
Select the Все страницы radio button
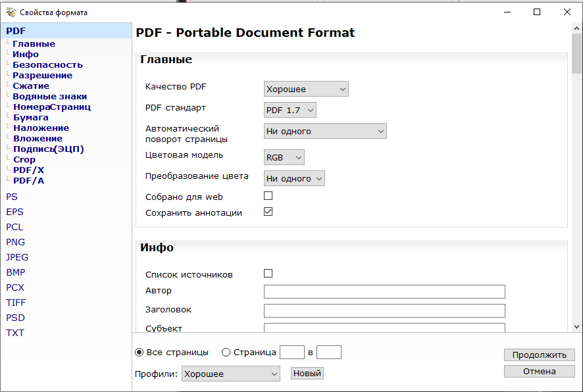[x=139, y=353]
